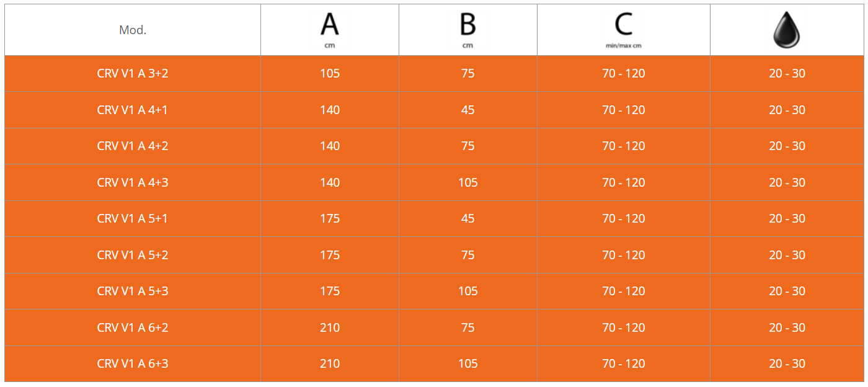Select the CRV V1 A 3+2 model row

[133, 73]
